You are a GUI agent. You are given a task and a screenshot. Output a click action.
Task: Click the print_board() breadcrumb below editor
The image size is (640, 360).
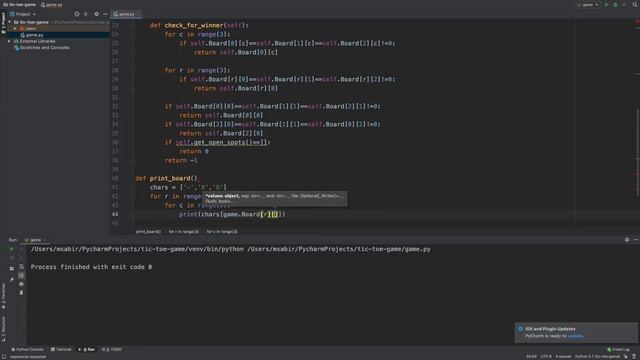[x=148, y=232]
